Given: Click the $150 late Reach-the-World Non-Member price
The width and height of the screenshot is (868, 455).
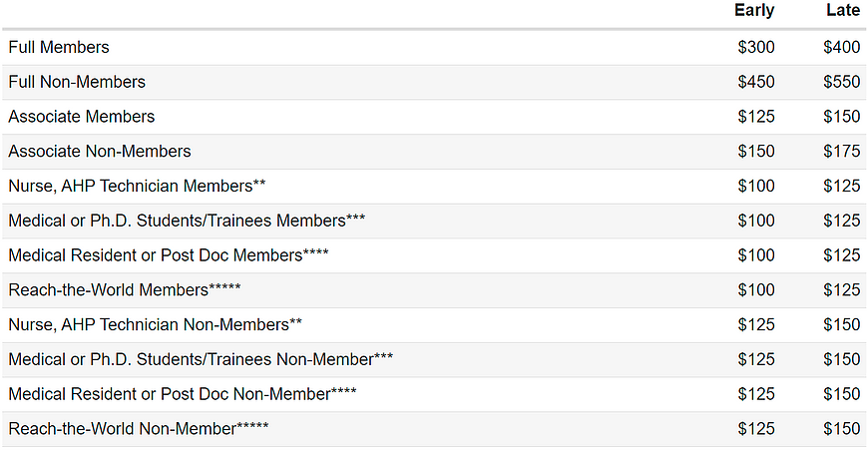Looking at the screenshot, I should click(x=841, y=429).
